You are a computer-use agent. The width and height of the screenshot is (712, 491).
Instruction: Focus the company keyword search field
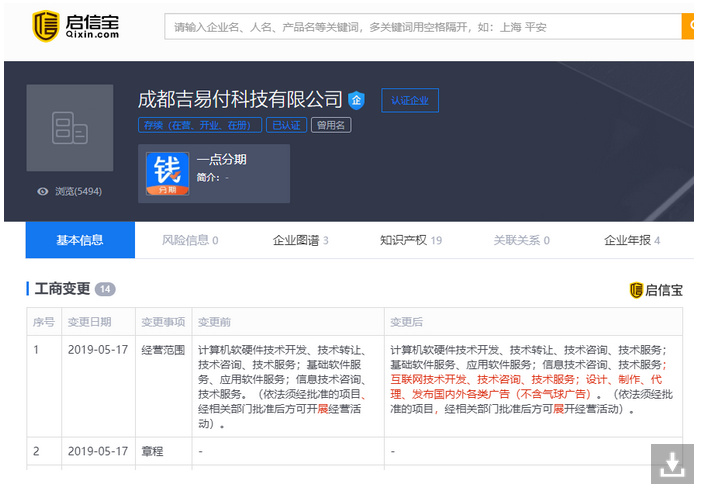coord(423,26)
